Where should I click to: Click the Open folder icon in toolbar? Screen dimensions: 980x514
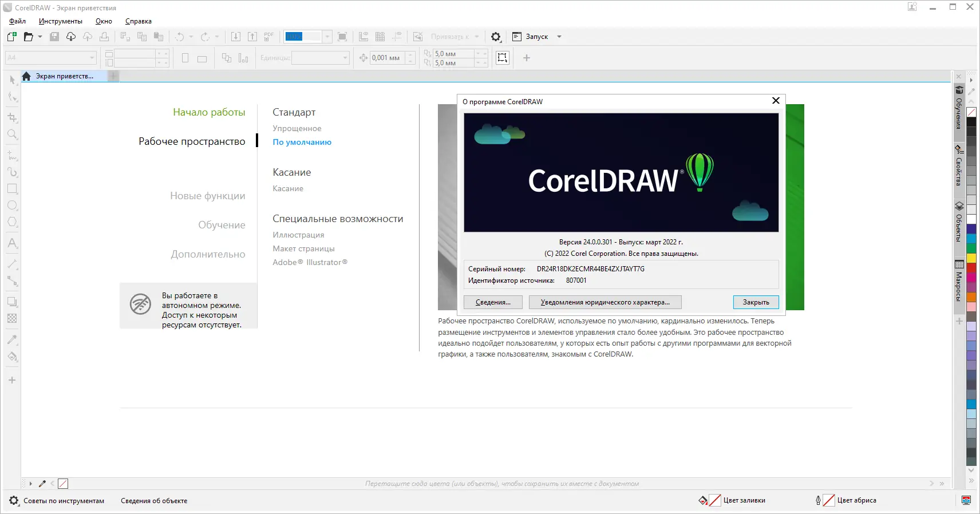[x=28, y=37]
